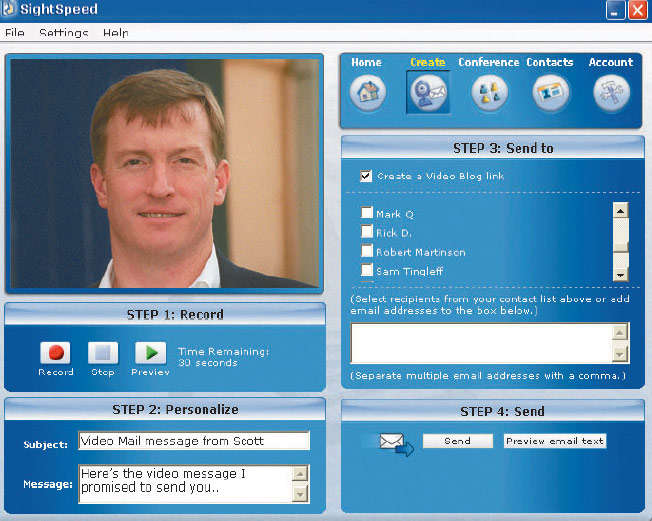Check the Mark Q contact box
652x521 pixels.
tap(367, 214)
